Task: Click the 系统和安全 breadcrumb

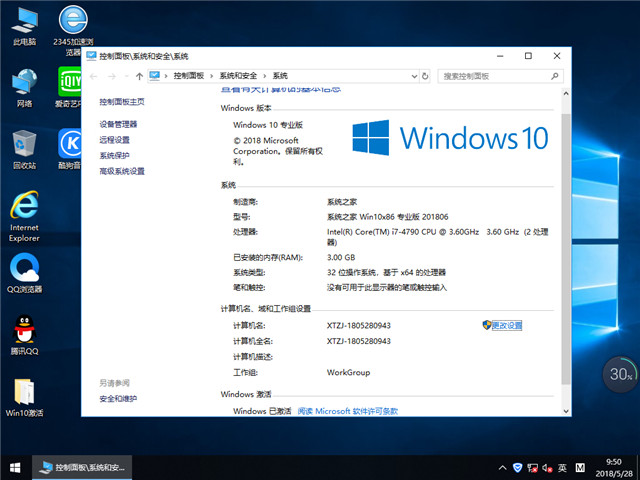Action: pyautogui.click(x=238, y=76)
